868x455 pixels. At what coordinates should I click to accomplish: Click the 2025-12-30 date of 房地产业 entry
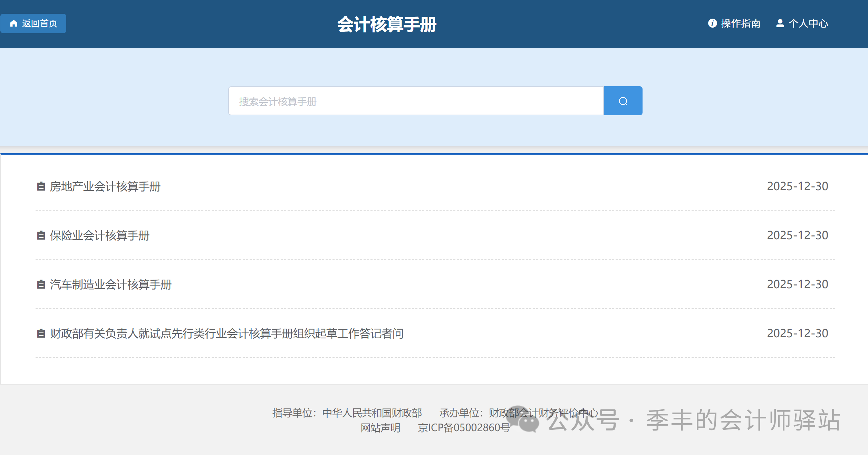pyautogui.click(x=797, y=186)
